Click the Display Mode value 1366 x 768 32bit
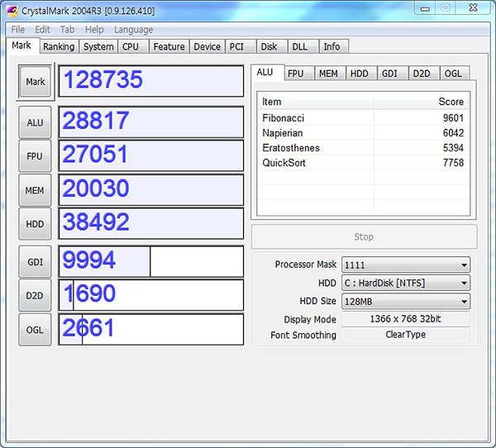Viewport: 496px width, 448px height. tap(406, 318)
